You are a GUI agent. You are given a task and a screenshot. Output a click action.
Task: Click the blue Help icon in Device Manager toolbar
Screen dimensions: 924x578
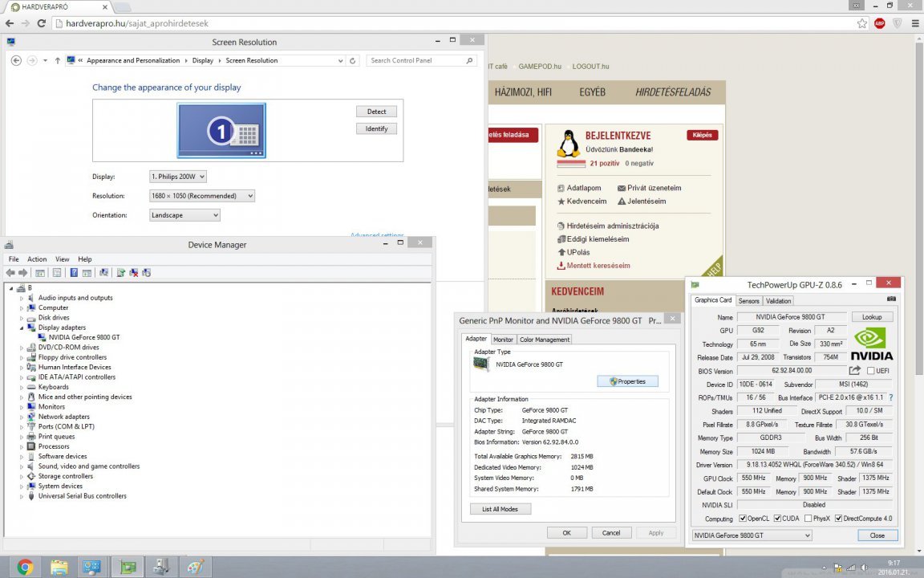pos(74,272)
